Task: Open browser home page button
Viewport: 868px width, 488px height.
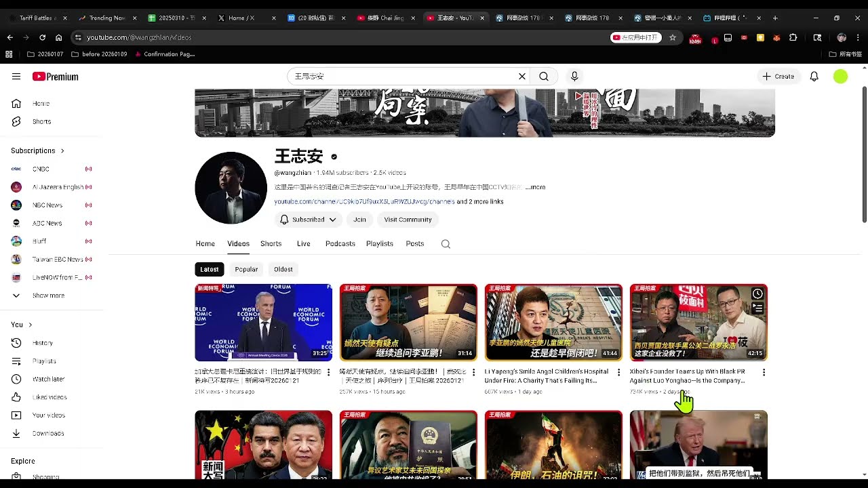Action: pos(59,37)
